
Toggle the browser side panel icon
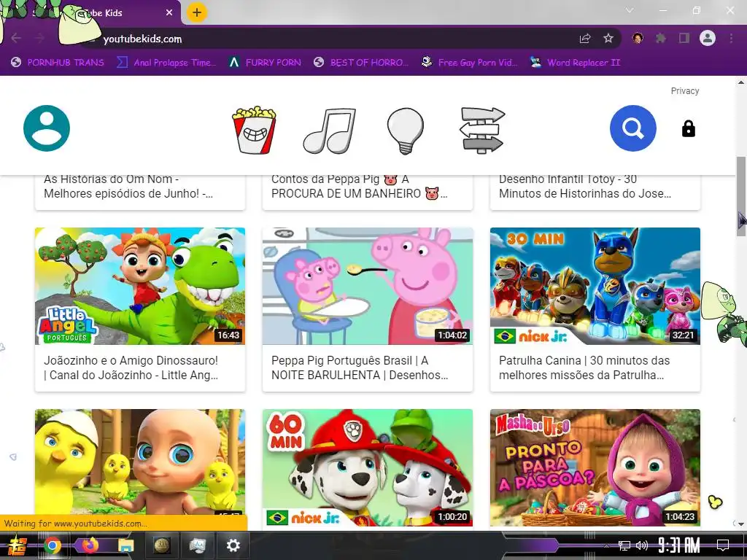tap(684, 38)
